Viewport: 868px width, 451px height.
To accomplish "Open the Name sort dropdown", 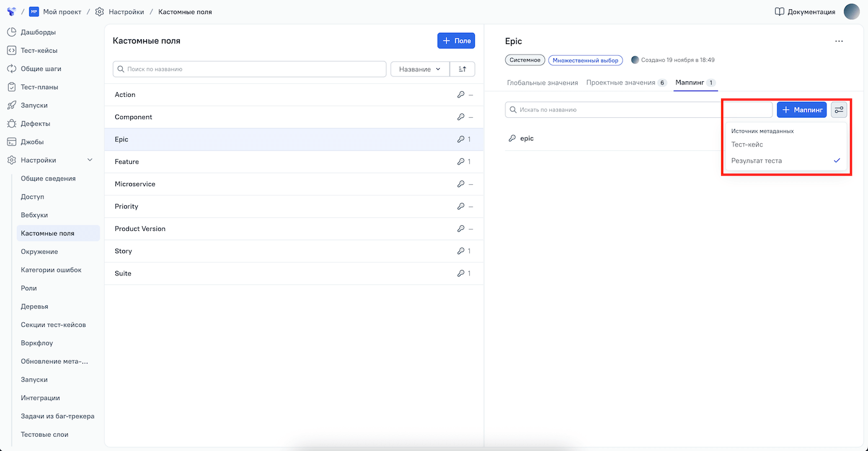I will [x=420, y=69].
